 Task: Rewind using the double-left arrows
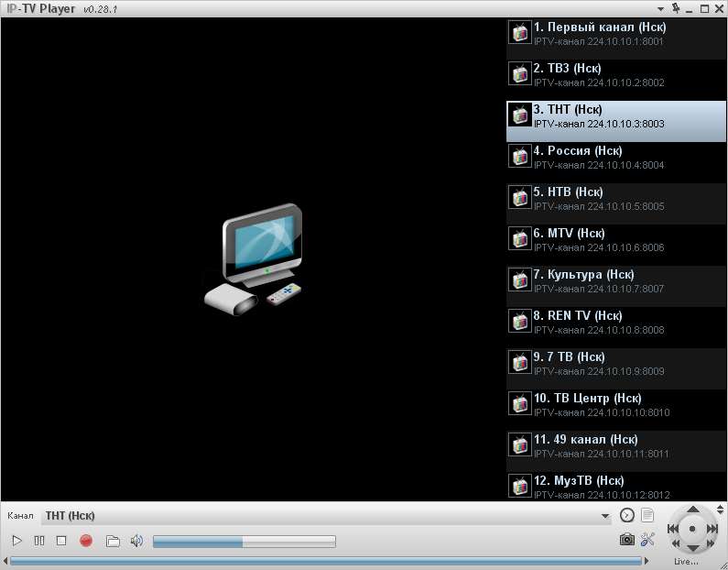click(676, 543)
